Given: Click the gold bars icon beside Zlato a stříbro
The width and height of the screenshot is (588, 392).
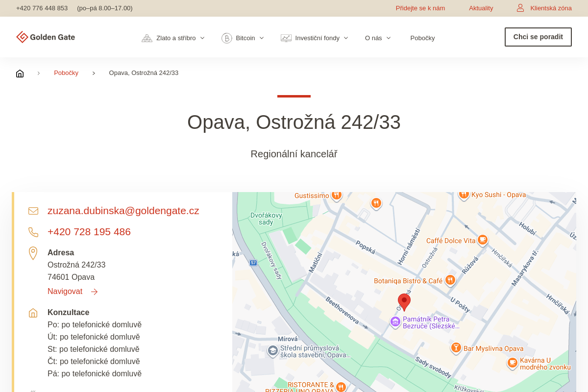Looking at the screenshot, I should click(x=147, y=38).
